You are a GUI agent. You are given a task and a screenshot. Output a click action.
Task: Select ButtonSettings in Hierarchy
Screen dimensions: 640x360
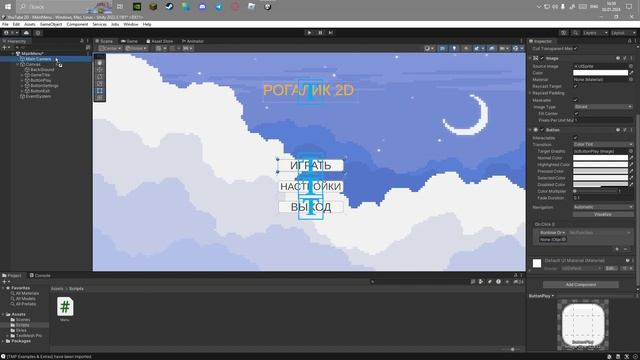point(44,86)
